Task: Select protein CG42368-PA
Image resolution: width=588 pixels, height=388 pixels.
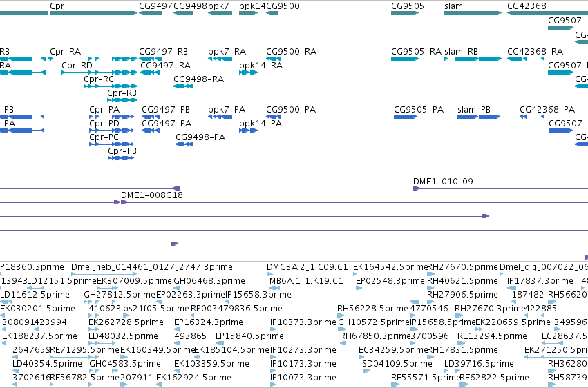Action: [x=554, y=117]
